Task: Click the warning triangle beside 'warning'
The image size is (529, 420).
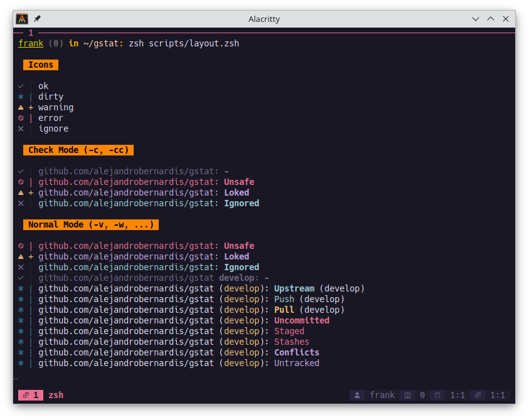Action: [21, 108]
